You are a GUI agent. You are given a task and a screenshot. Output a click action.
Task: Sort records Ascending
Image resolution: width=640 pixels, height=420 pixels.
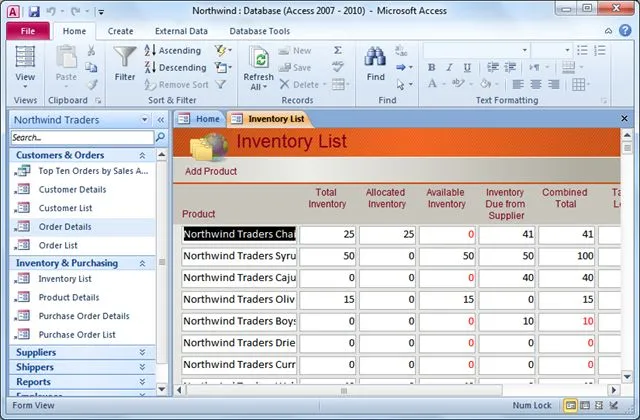pos(173,51)
